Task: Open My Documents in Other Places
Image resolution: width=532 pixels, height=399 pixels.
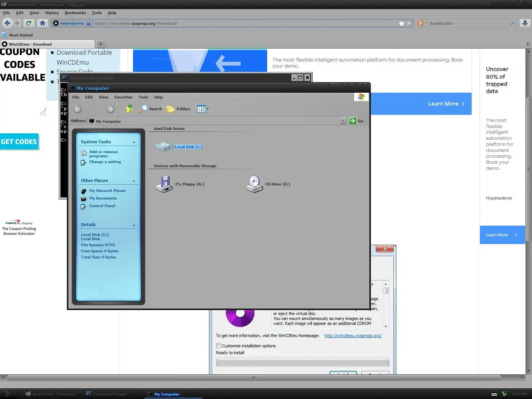Action: point(103,198)
